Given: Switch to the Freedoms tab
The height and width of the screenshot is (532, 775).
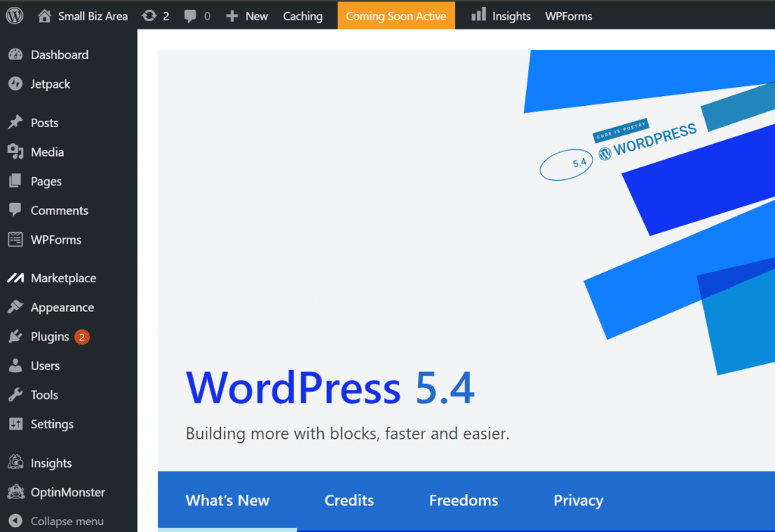Looking at the screenshot, I should (x=464, y=500).
